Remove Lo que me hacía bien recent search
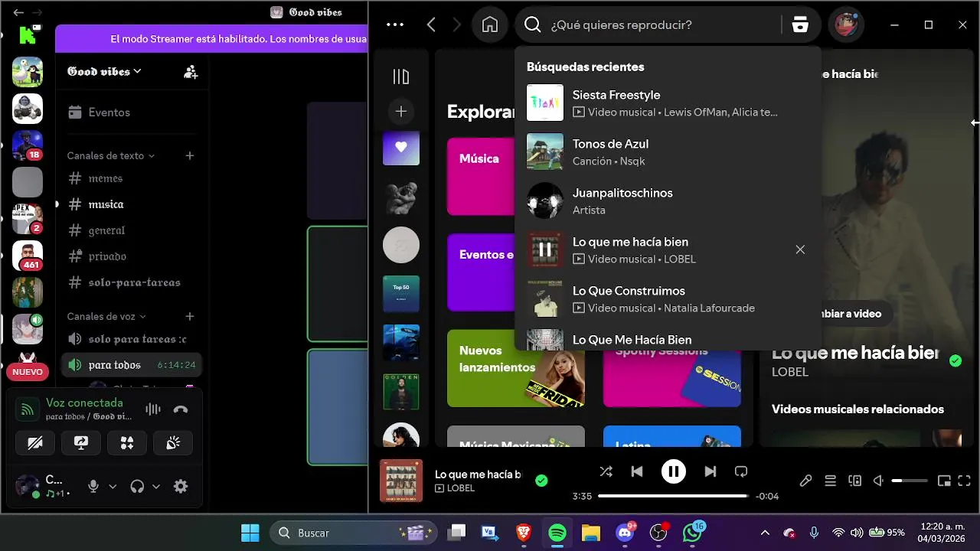Viewport: 980px width, 551px height. coord(800,249)
